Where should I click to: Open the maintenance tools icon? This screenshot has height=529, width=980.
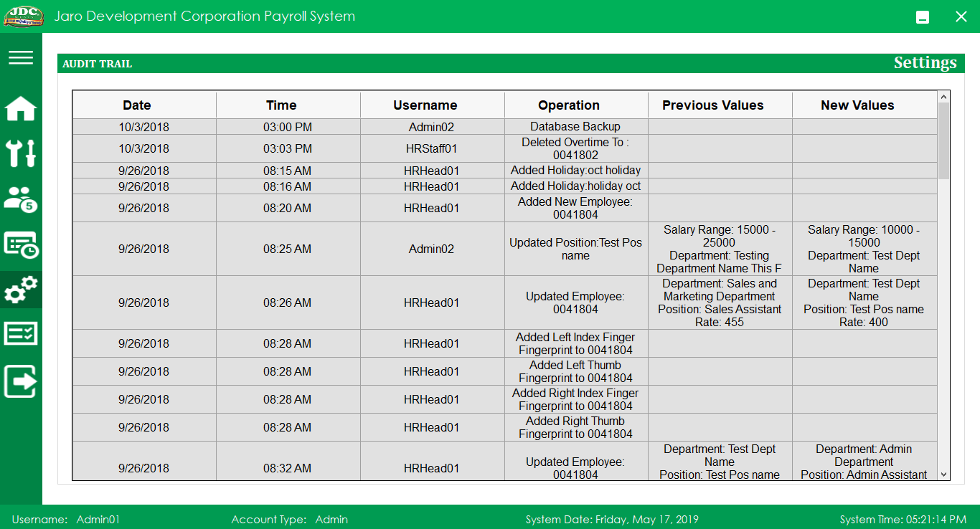[x=21, y=153]
